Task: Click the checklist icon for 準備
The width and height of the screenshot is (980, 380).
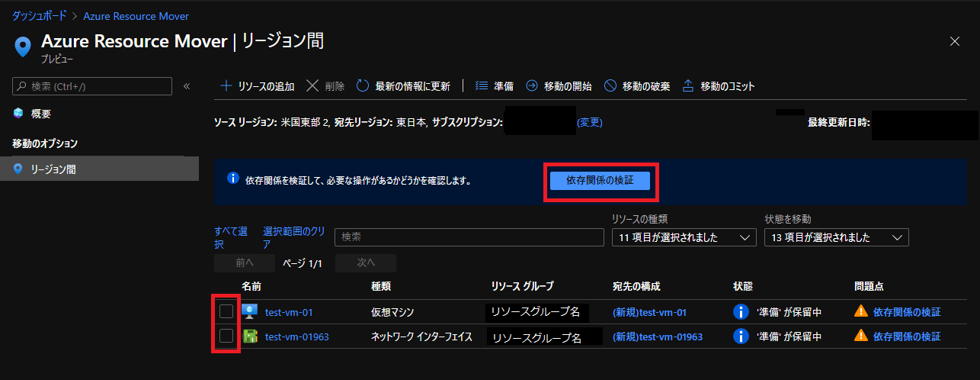Action: coord(481,86)
